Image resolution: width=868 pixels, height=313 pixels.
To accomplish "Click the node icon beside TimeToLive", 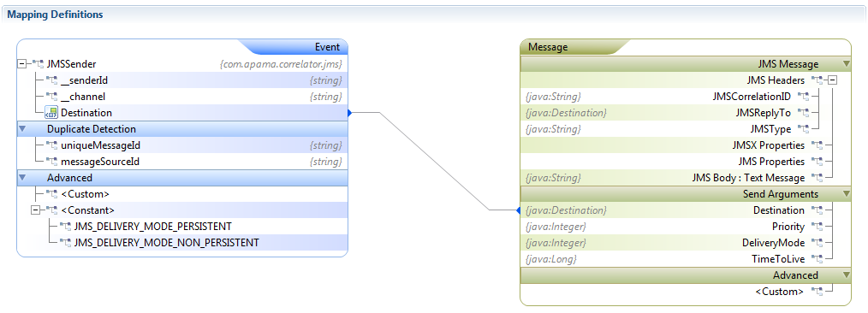I will coord(817,259).
